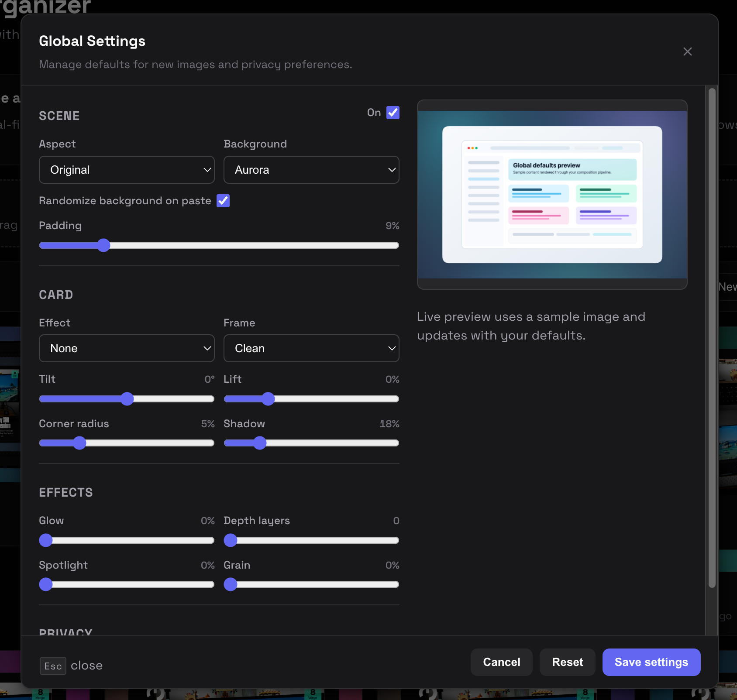Close the Global Settings dialog

pos(687,51)
